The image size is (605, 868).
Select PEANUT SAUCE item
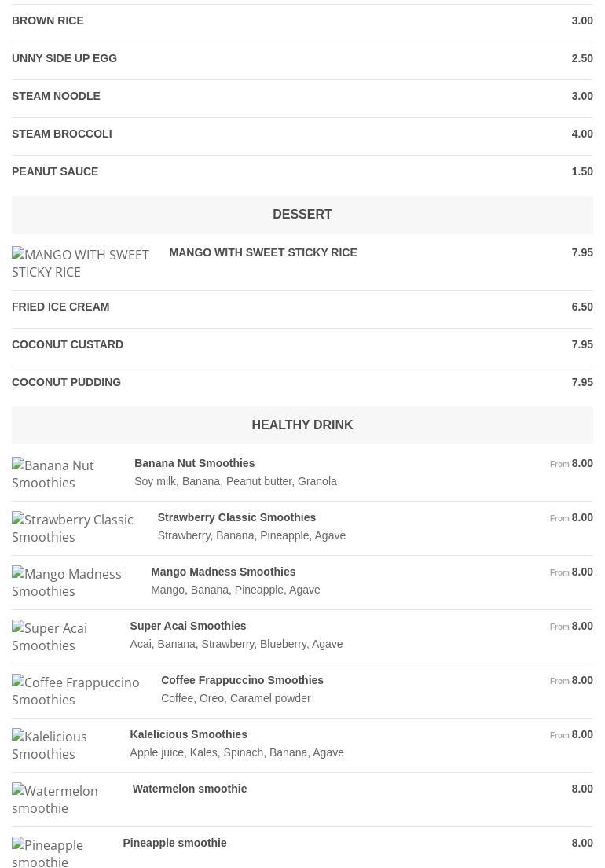point(55,171)
